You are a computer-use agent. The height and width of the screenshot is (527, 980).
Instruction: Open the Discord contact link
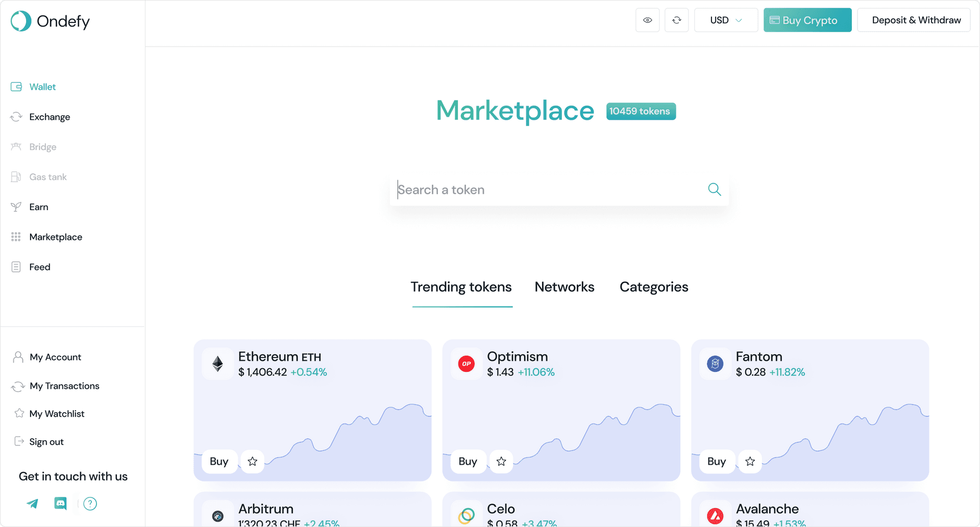point(61,504)
